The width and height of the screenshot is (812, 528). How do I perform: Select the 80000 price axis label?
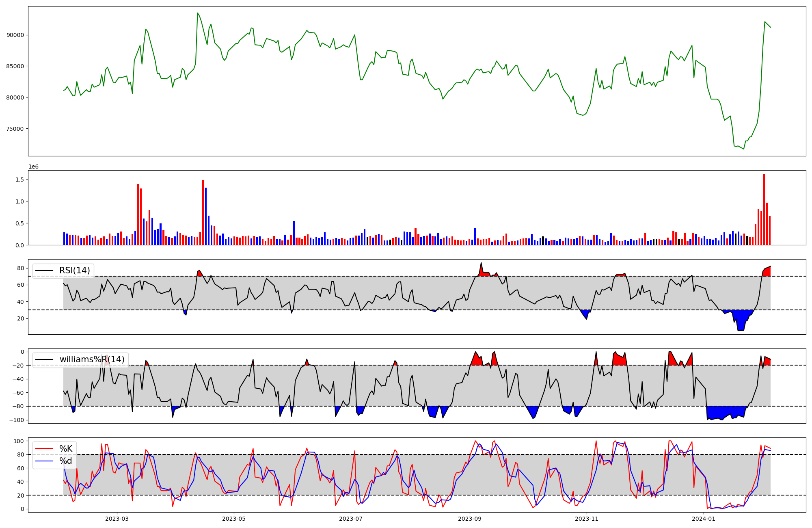pyautogui.click(x=15, y=97)
